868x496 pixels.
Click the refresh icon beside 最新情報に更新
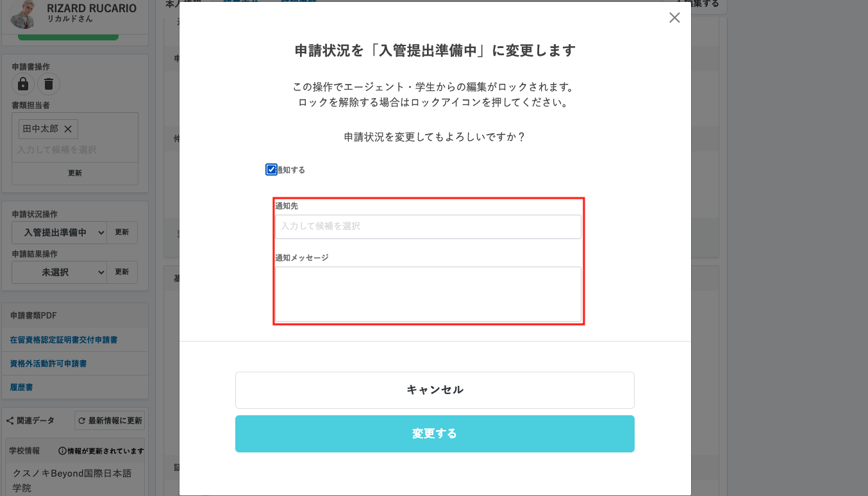pos(81,421)
